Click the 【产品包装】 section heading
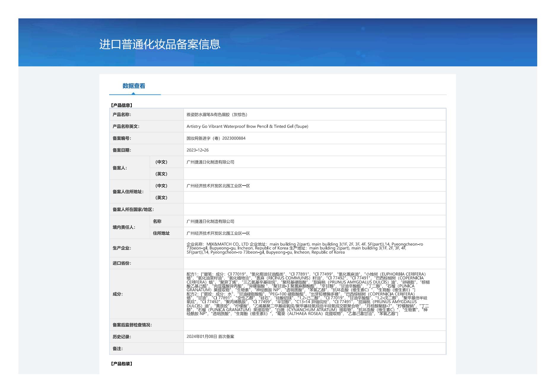 coord(121,364)
